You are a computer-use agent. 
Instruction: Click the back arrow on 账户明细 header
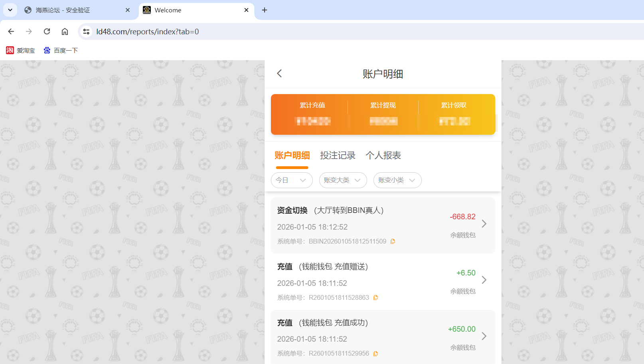click(279, 73)
